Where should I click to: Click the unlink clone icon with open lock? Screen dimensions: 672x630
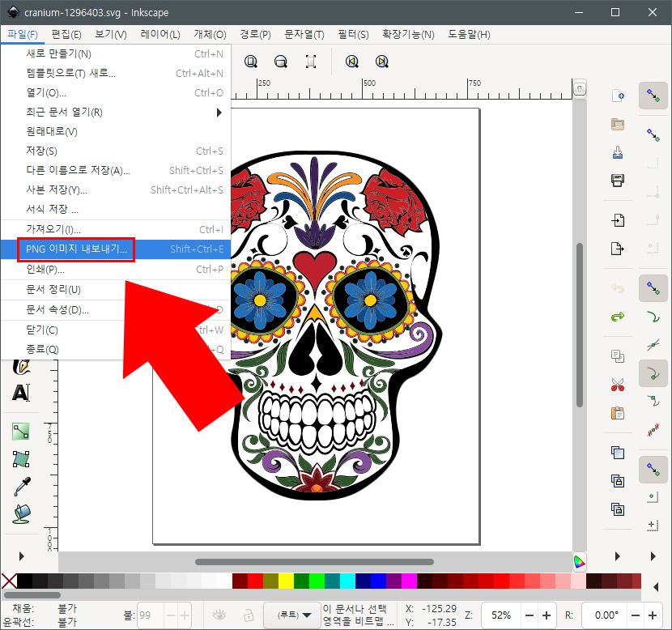(x=618, y=509)
